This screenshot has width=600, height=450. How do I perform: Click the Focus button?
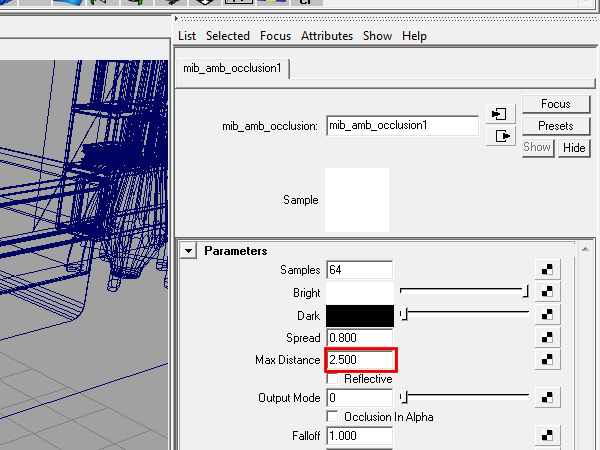pyautogui.click(x=556, y=104)
